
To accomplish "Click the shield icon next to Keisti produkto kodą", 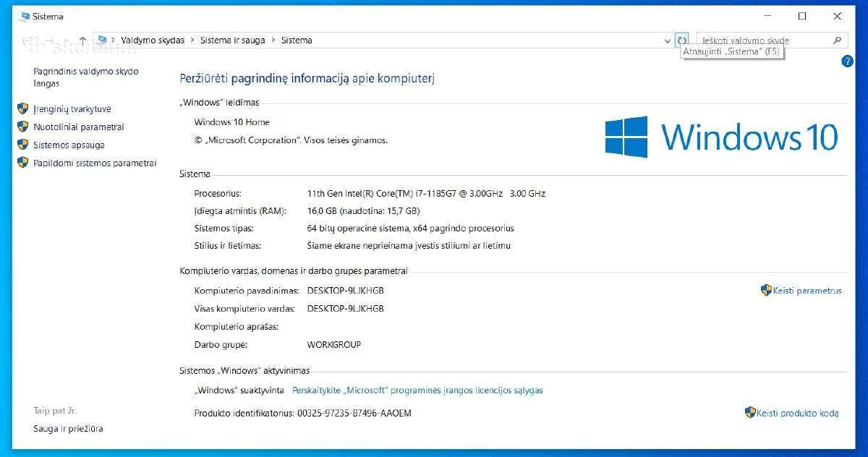I will [x=750, y=413].
